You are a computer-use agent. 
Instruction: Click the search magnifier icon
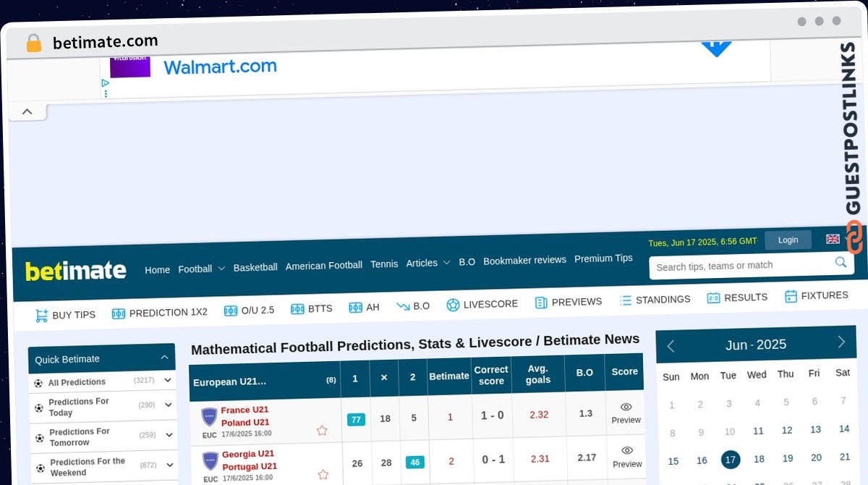[841, 262]
